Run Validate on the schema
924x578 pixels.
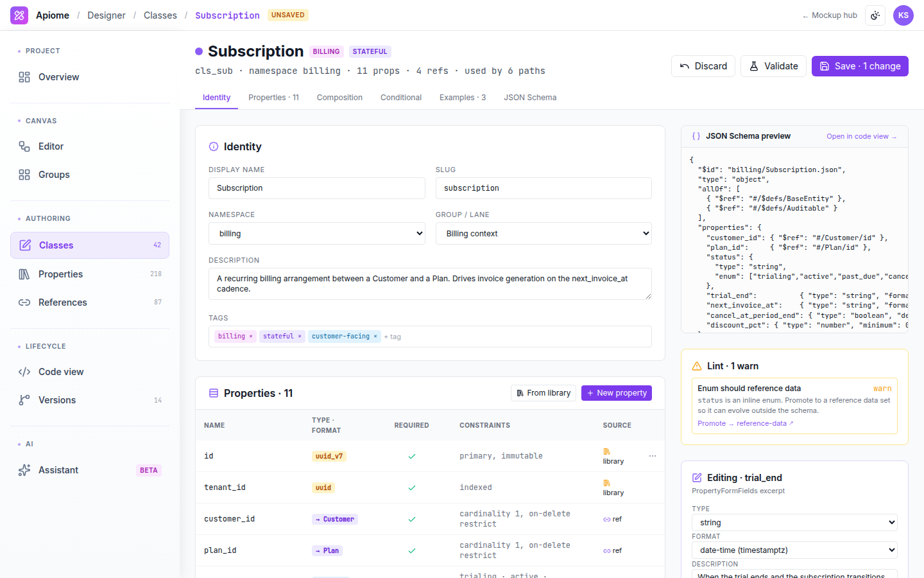point(773,66)
